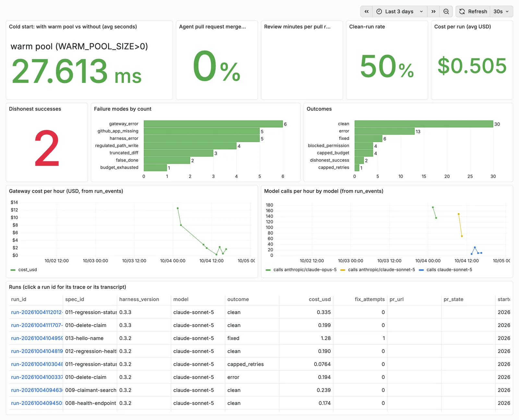Click the blocked_permission bar in Outcomes
Image resolution: width=519 pixels, height=420 pixels.
364,146
